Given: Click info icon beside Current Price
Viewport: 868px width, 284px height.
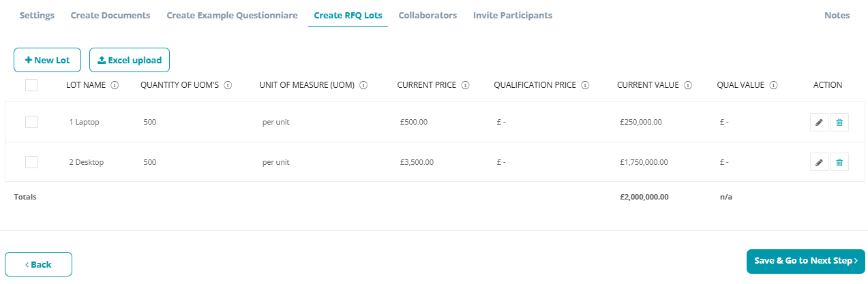Looking at the screenshot, I should [465, 86].
